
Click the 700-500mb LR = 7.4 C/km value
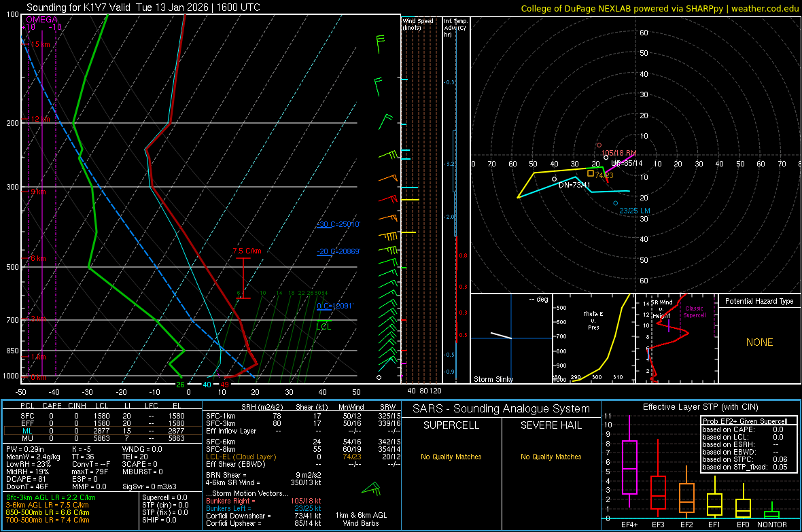48,520
